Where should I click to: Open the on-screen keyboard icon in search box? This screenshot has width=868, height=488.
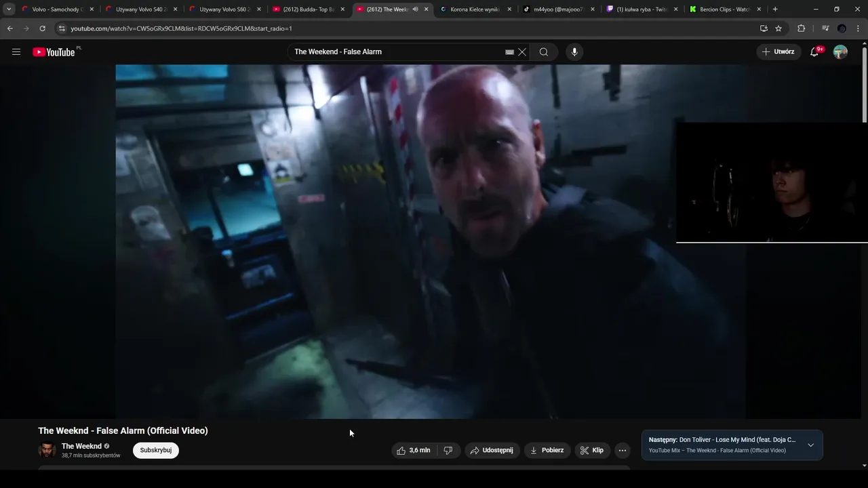click(x=509, y=52)
